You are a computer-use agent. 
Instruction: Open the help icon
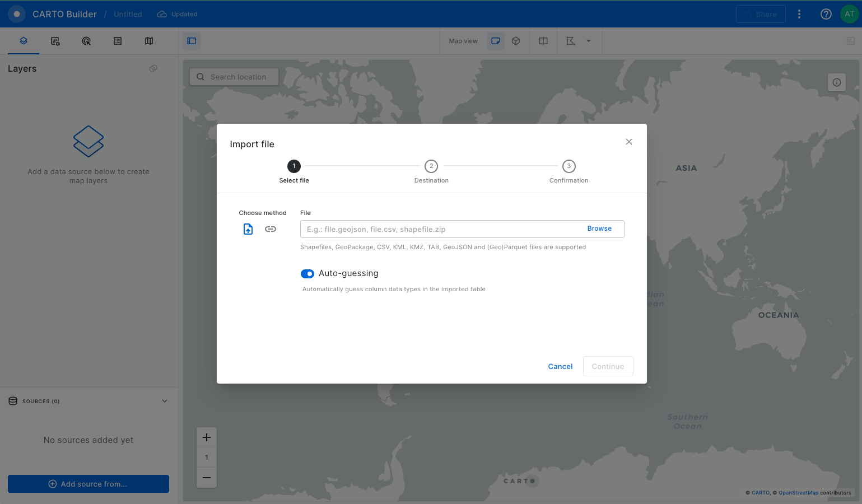(x=826, y=14)
